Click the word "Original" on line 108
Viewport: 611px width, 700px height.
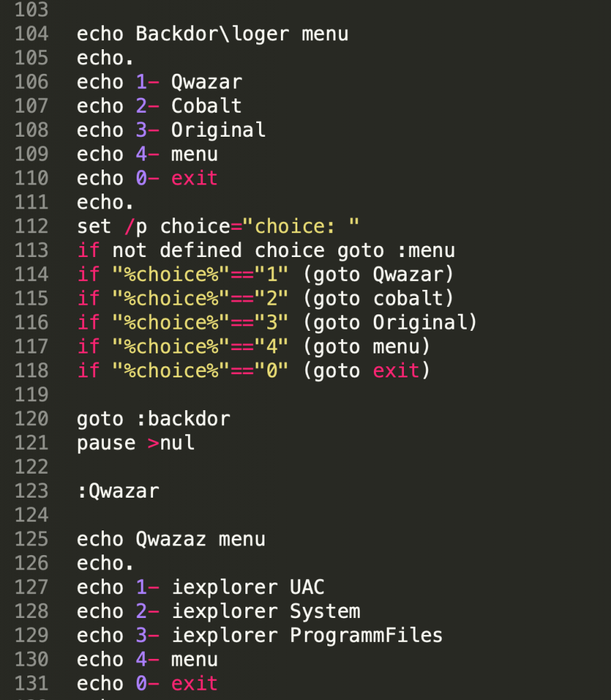click(218, 130)
